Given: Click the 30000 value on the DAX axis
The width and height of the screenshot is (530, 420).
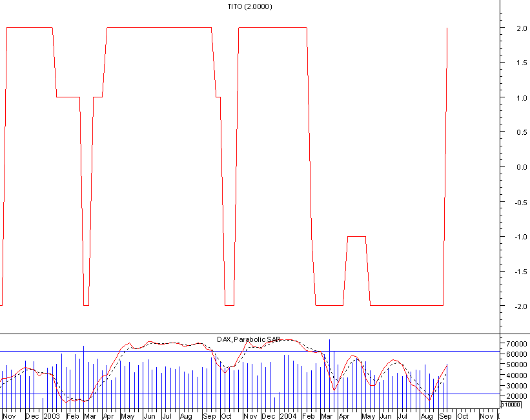Looking at the screenshot, I should (516, 386).
